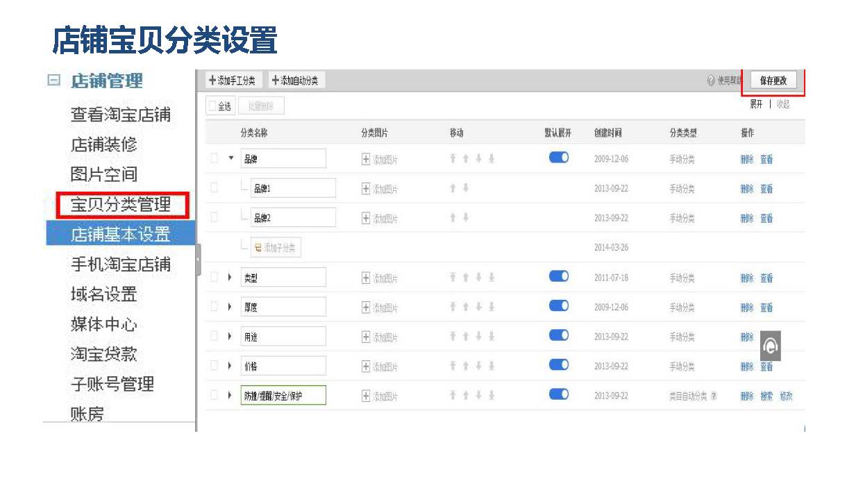Screen dimensions: 847x504
Task: Collapse the 店铺管理 sidebar section
Action: [x=53, y=81]
